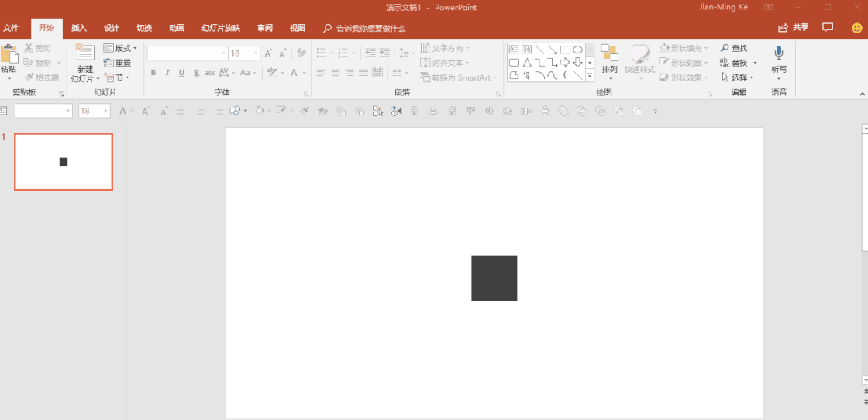Click the Find (查找) magnifier button
Screen dimensions: 868x420
[733, 48]
